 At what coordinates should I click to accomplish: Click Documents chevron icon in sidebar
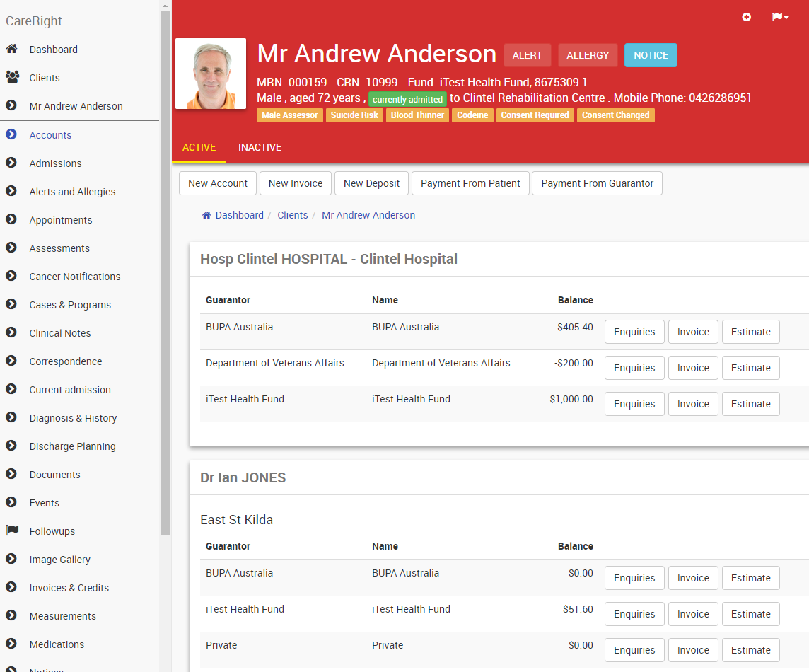tap(11, 474)
